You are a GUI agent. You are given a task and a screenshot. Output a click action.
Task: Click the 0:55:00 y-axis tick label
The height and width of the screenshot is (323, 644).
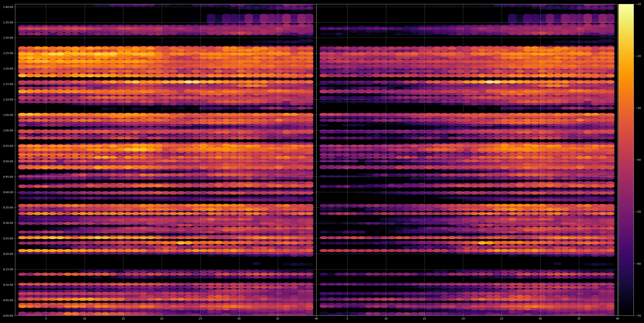(x=8, y=146)
